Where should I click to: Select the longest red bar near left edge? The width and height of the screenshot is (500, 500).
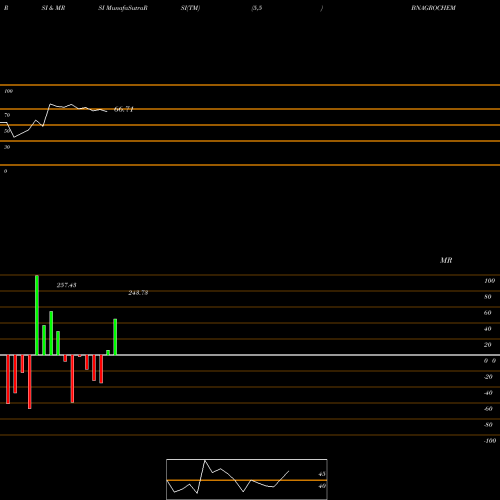[x=29, y=382]
